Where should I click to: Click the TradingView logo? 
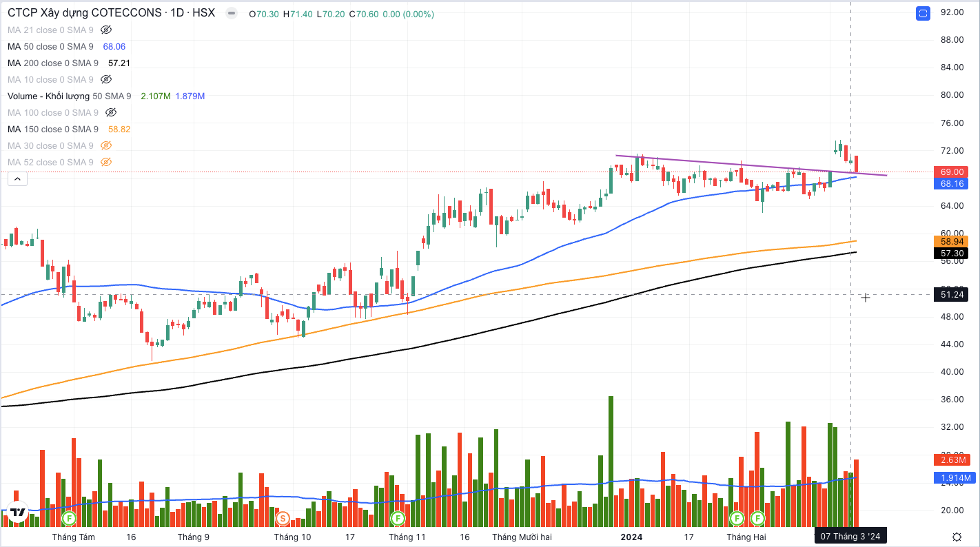click(x=17, y=512)
